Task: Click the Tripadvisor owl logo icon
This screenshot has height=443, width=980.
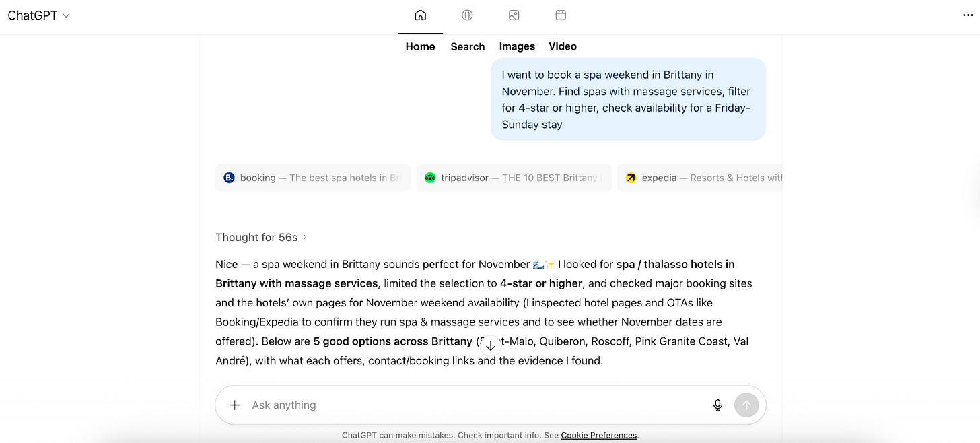Action: [x=430, y=178]
